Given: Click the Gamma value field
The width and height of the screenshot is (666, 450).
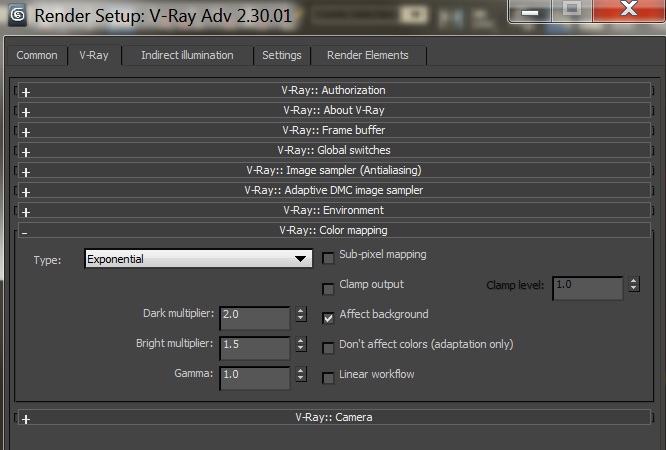Looking at the screenshot, I should click(255, 378).
